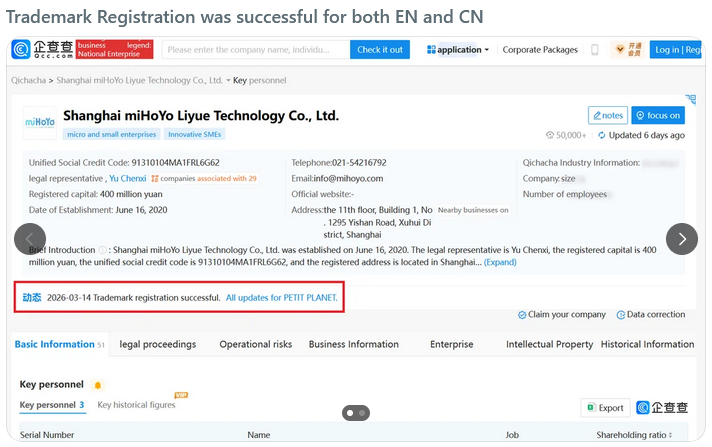Expand the company name breadcrumb dropdown
This screenshot has height=447, width=712.
coord(228,80)
